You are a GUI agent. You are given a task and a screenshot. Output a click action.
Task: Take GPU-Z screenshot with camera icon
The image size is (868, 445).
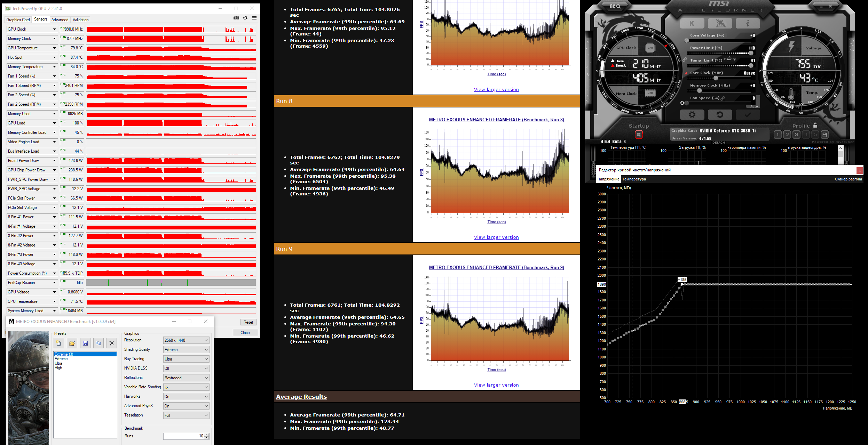pos(236,18)
